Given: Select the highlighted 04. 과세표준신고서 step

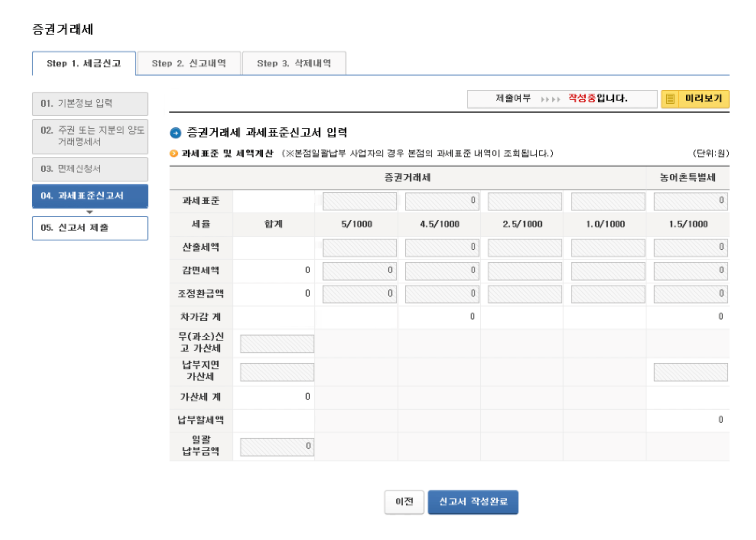Looking at the screenshot, I should pos(90,196).
